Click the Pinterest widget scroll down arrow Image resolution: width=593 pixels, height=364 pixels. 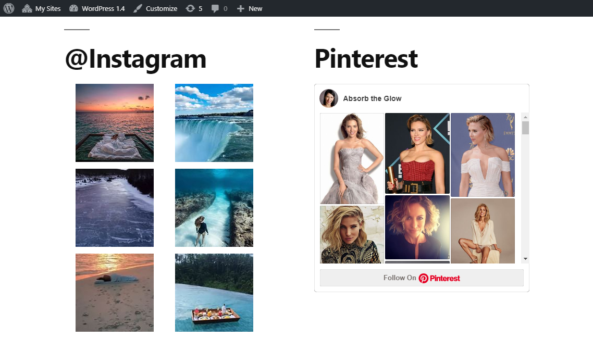click(525, 259)
